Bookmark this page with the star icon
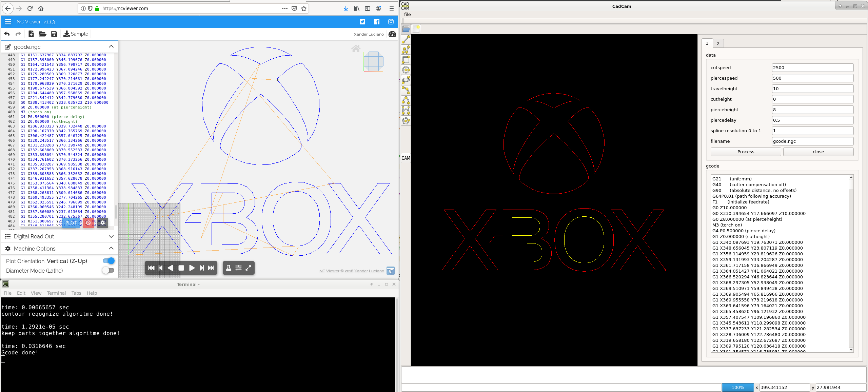This screenshot has height=392, width=868. tap(304, 8)
